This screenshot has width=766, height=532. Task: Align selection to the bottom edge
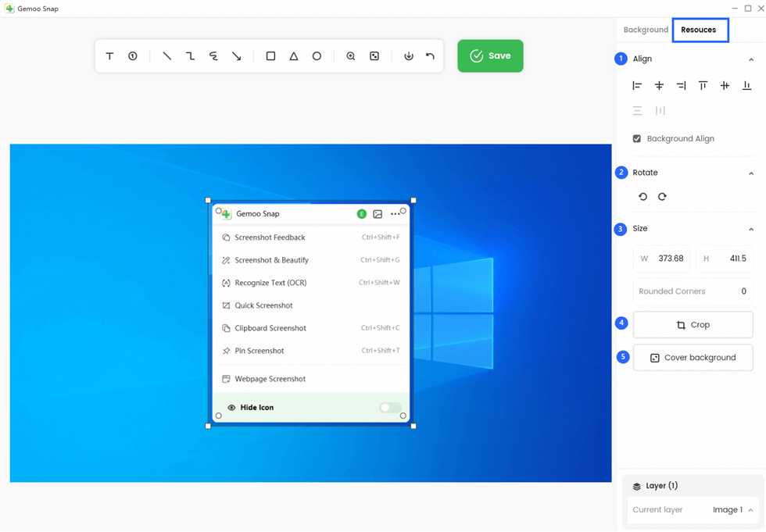pyautogui.click(x=747, y=86)
